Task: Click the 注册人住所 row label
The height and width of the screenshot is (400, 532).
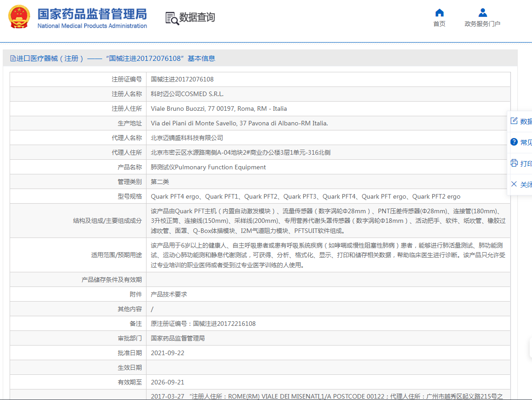Action: click(x=126, y=108)
